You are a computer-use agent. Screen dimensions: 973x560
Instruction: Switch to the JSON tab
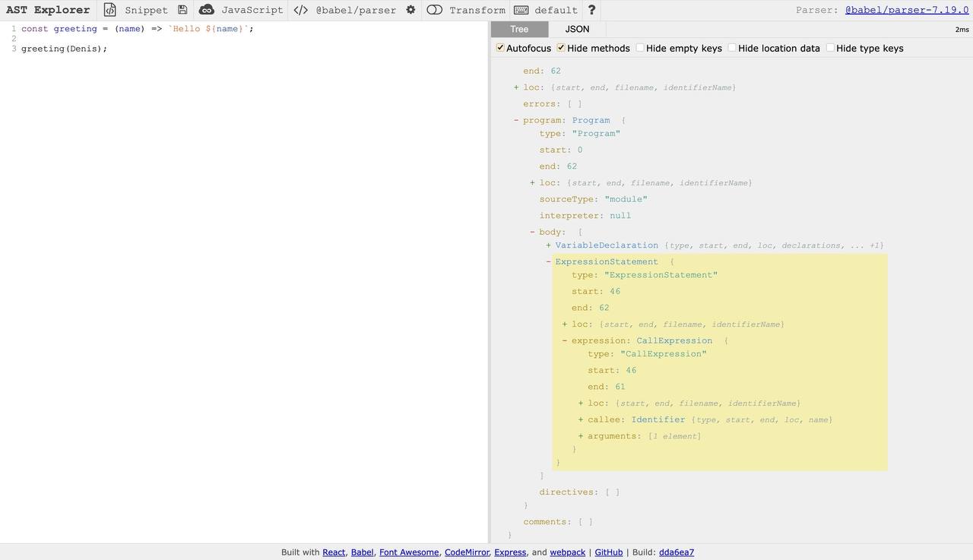pos(577,29)
